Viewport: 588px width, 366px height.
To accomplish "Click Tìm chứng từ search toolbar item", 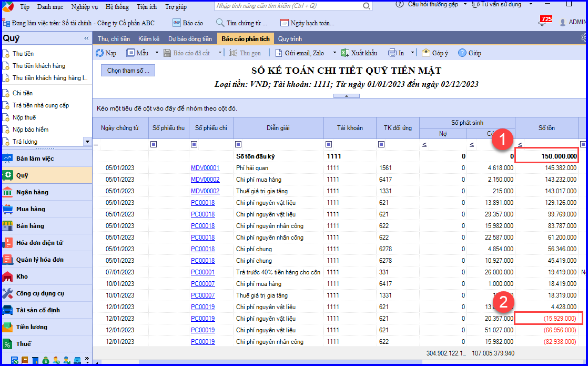I will pos(241,23).
